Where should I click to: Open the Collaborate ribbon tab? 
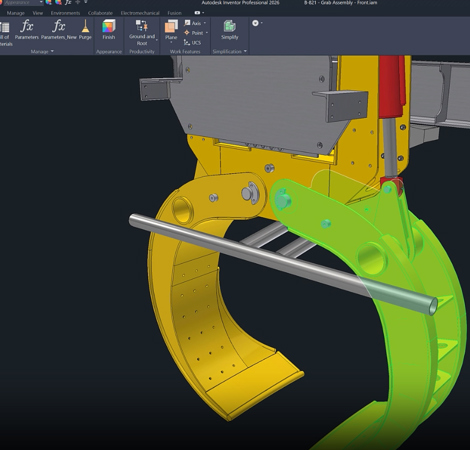[100, 13]
